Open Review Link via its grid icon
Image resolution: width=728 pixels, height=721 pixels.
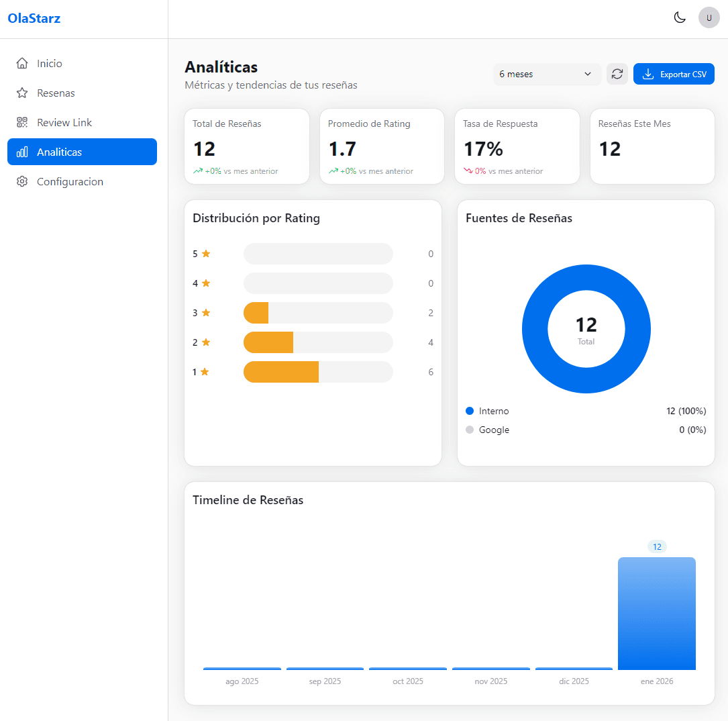(21, 122)
